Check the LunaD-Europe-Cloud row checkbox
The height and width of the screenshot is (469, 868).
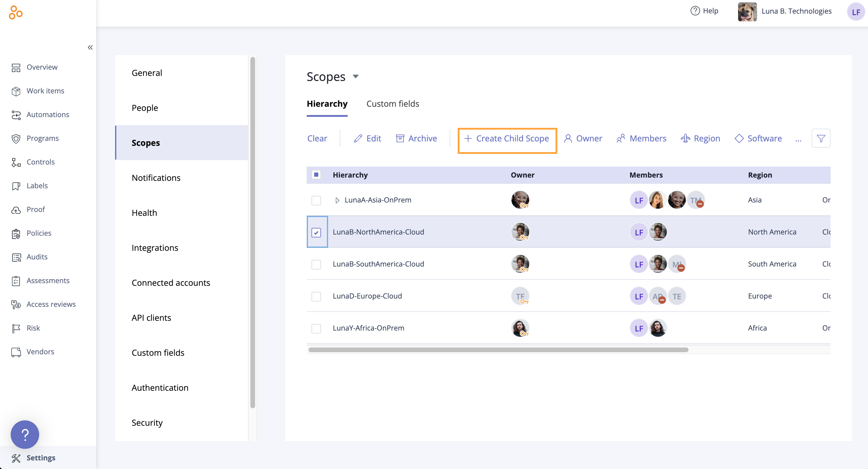pyautogui.click(x=316, y=296)
